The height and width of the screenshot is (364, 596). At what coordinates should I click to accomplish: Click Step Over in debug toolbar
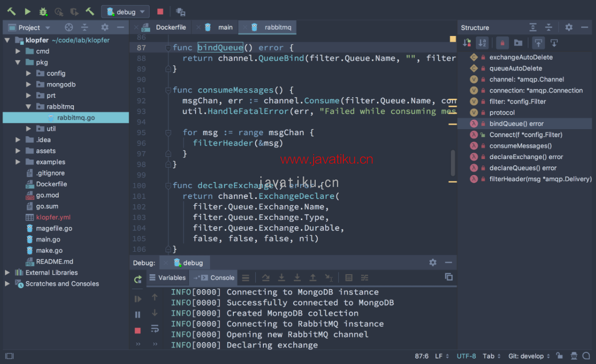coord(266,278)
